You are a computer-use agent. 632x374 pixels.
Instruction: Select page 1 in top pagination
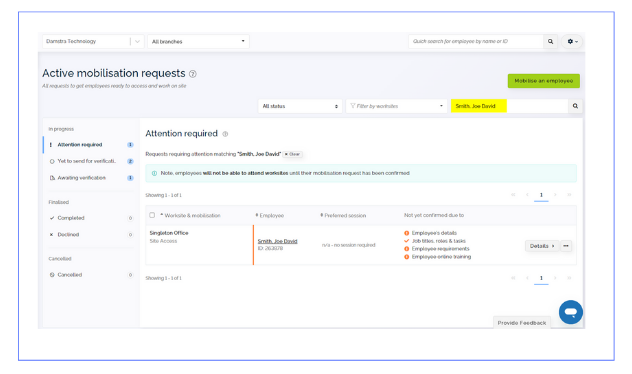point(541,195)
